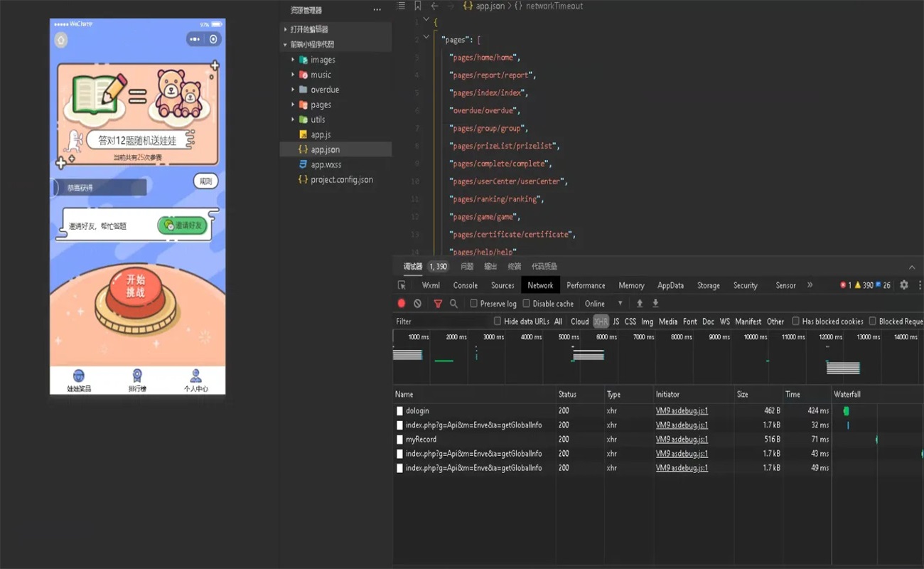Stop recording the network log
The width and height of the screenshot is (924, 569).
402,304
